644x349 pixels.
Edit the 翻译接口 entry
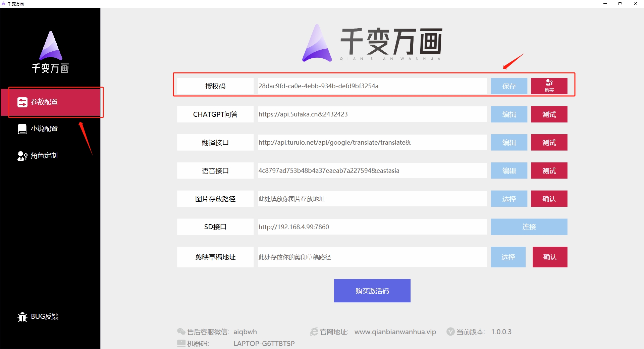coord(509,143)
